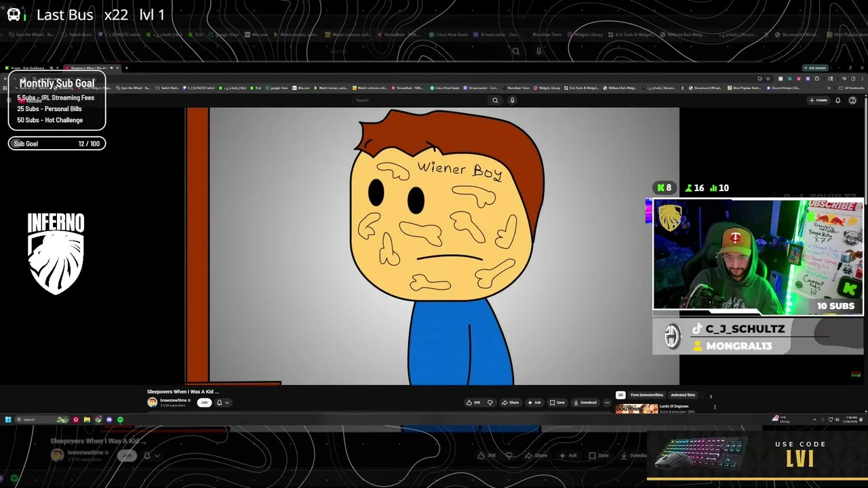
Task: Open Lords Of Dogtown recommended thumbnail
Action: pos(636,409)
